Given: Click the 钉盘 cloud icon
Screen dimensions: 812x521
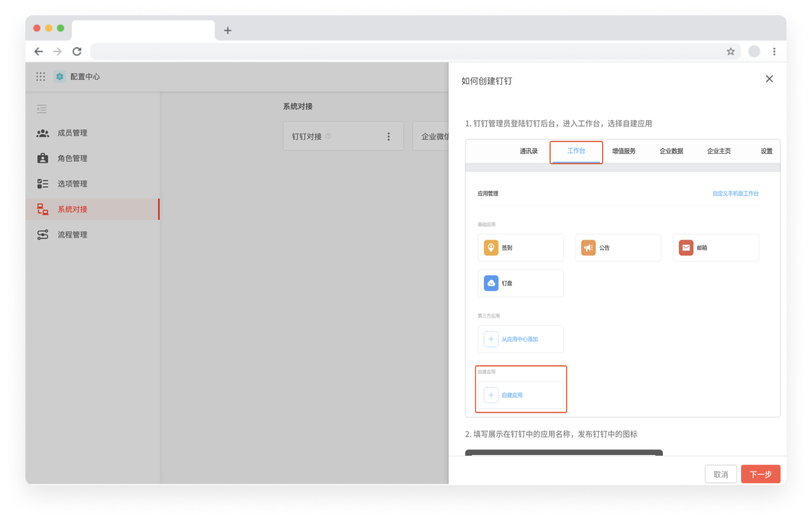Looking at the screenshot, I should click(491, 283).
